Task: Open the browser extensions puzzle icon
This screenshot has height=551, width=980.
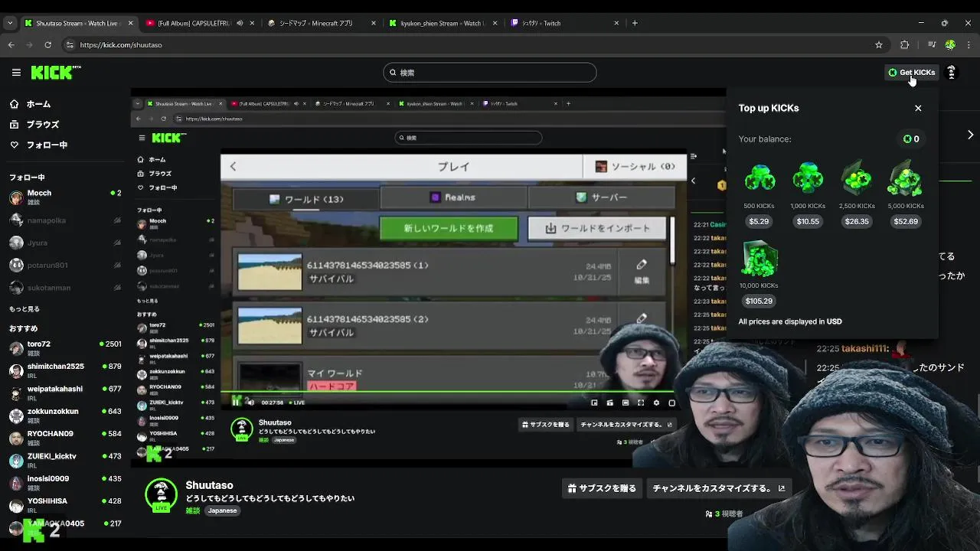Action: (x=904, y=44)
